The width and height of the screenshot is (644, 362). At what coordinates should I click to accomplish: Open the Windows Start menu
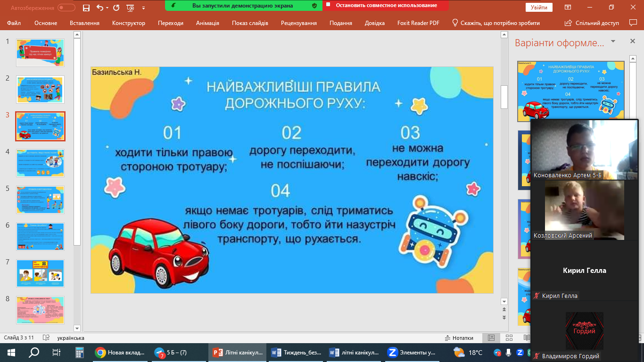[x=11, y=352]
